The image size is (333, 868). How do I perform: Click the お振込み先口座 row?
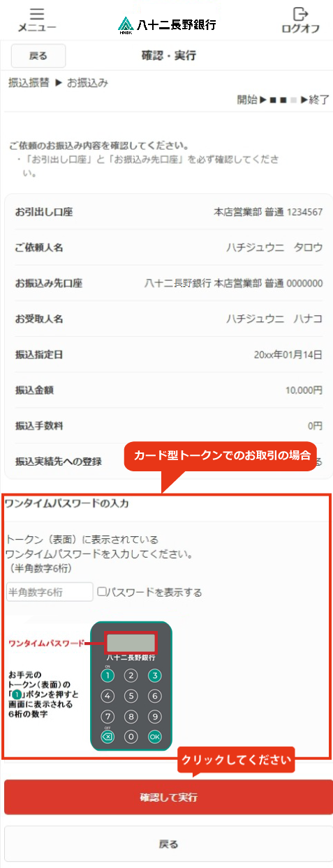pyautogui.click(x=168, y=284)
